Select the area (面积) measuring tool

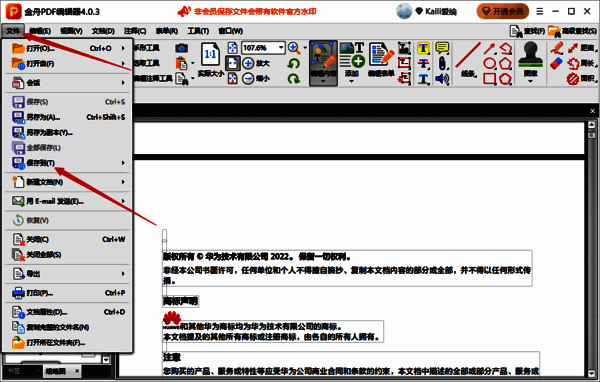pyautogui.click(x=581, y=79)
